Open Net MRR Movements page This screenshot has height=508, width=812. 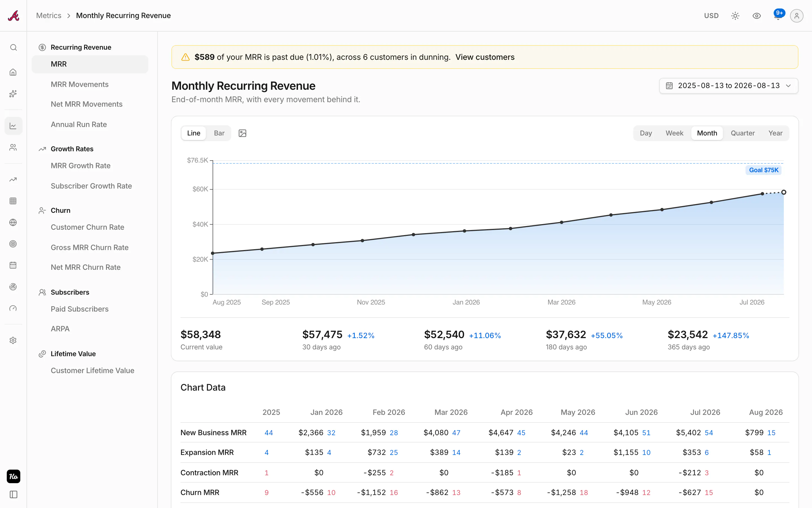pos(87,104)
